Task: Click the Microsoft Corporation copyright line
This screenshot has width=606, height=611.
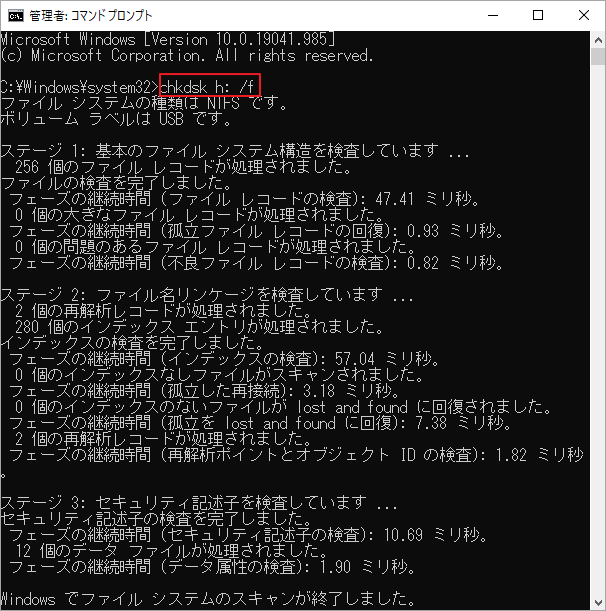Action: tap(187, 55)
